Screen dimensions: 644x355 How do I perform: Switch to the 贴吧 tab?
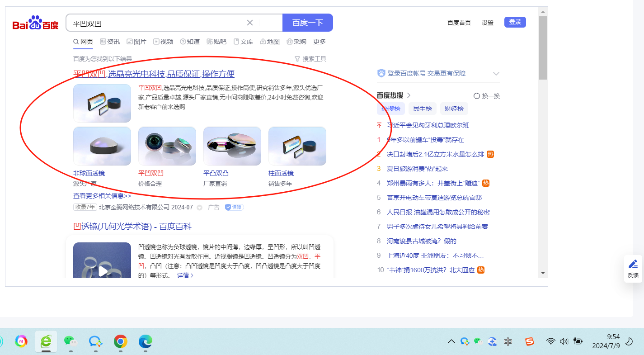pos(216,42)
